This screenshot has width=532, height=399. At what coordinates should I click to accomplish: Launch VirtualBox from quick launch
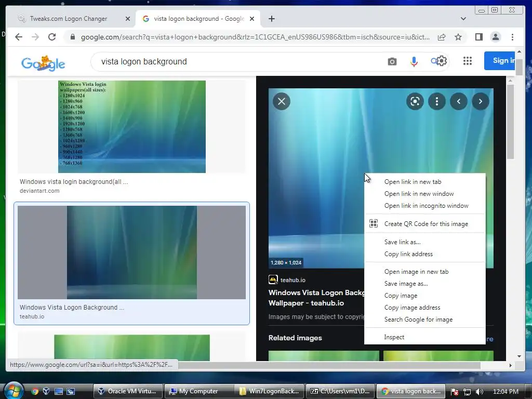click(46, 391)
